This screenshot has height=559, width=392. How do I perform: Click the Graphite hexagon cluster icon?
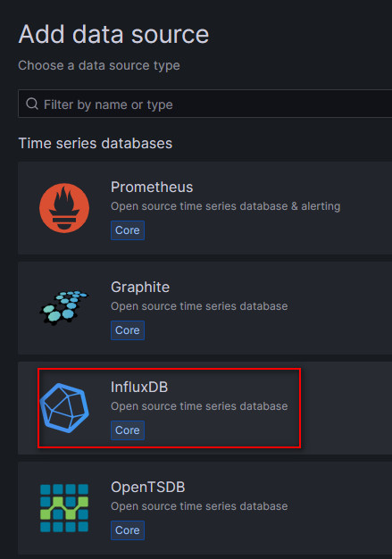[64, 307]
